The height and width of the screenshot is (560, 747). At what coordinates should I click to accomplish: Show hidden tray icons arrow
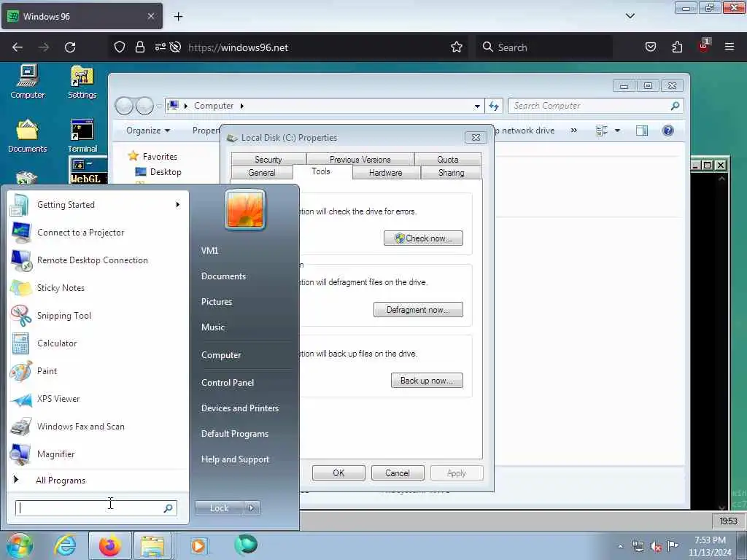point(620,547)
